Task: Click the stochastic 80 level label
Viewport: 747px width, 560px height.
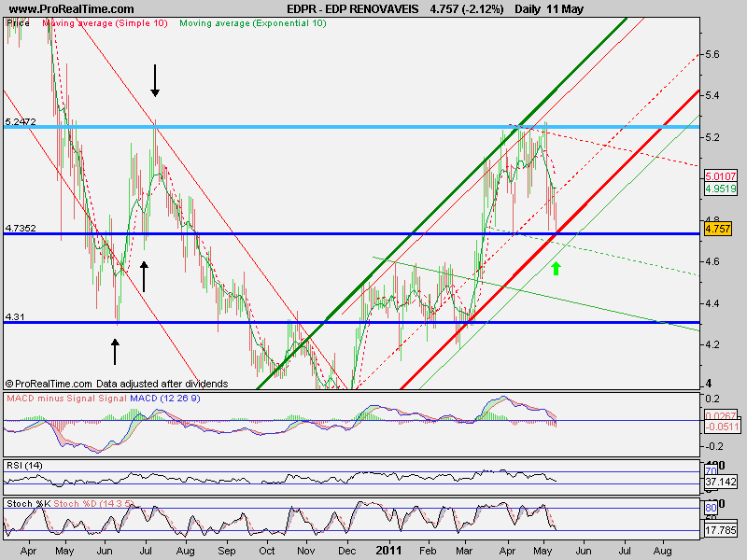Action: (711, 508)
